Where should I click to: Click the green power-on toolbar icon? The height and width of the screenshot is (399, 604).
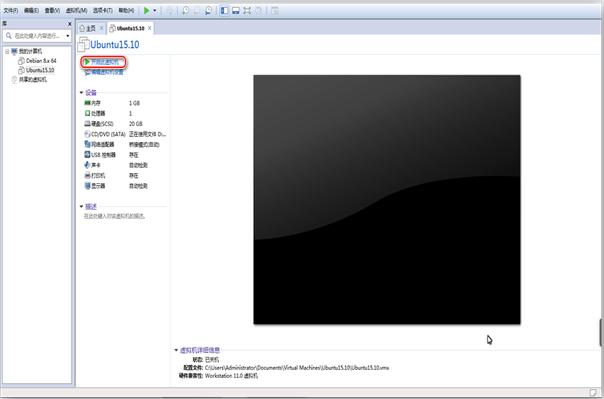click(147, 11)
